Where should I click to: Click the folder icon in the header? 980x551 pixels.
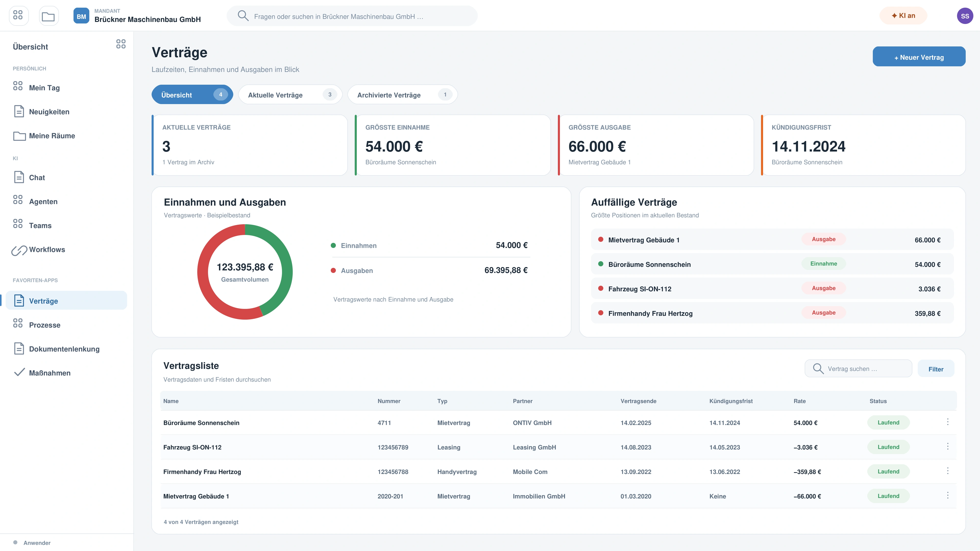pos(48,16)
